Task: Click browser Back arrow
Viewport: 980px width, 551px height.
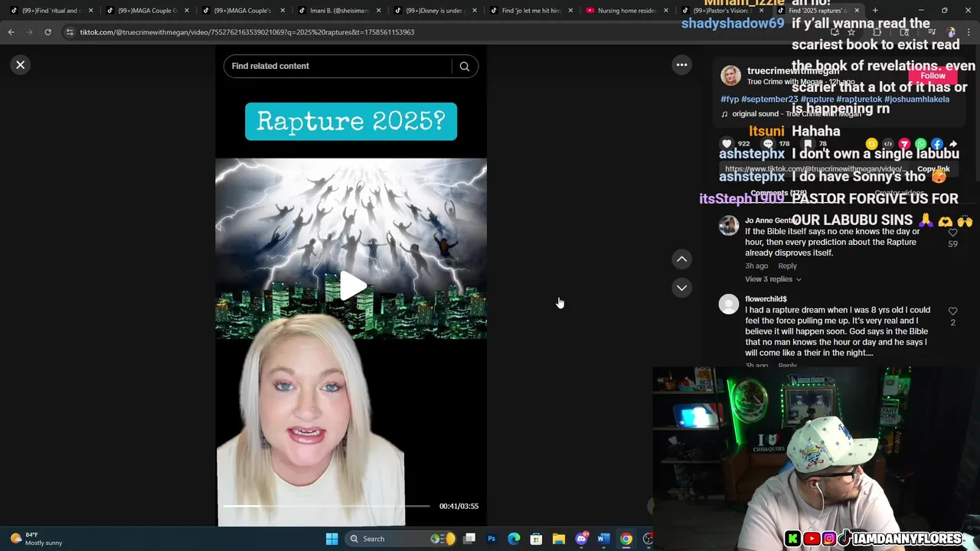Action: [11, 32]
